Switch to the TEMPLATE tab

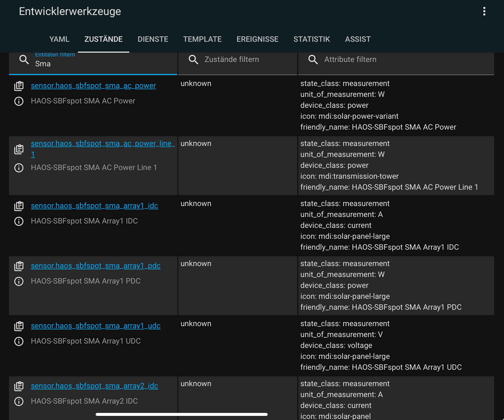pos(202,39)
